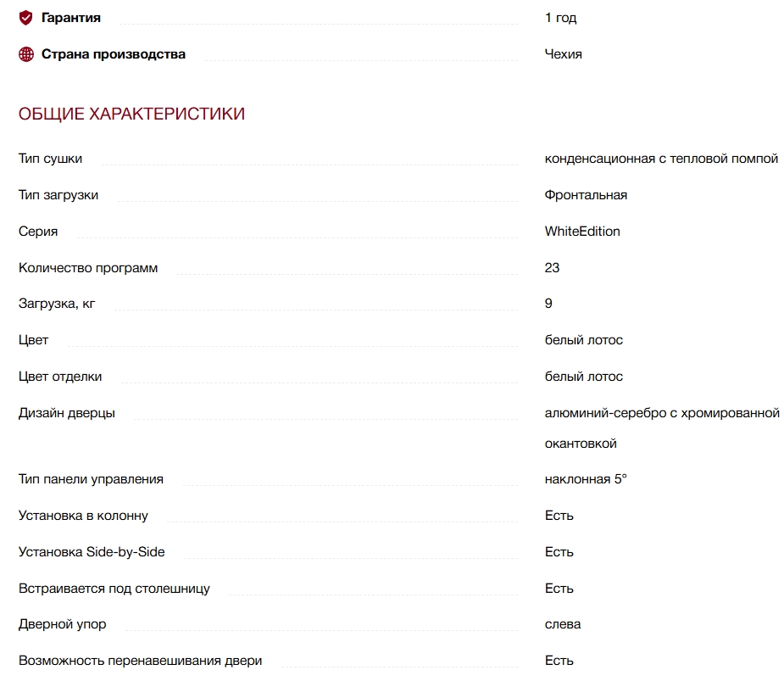Click the Установка Side-by-Side label

pyautogui.click(x=92, y=552)
